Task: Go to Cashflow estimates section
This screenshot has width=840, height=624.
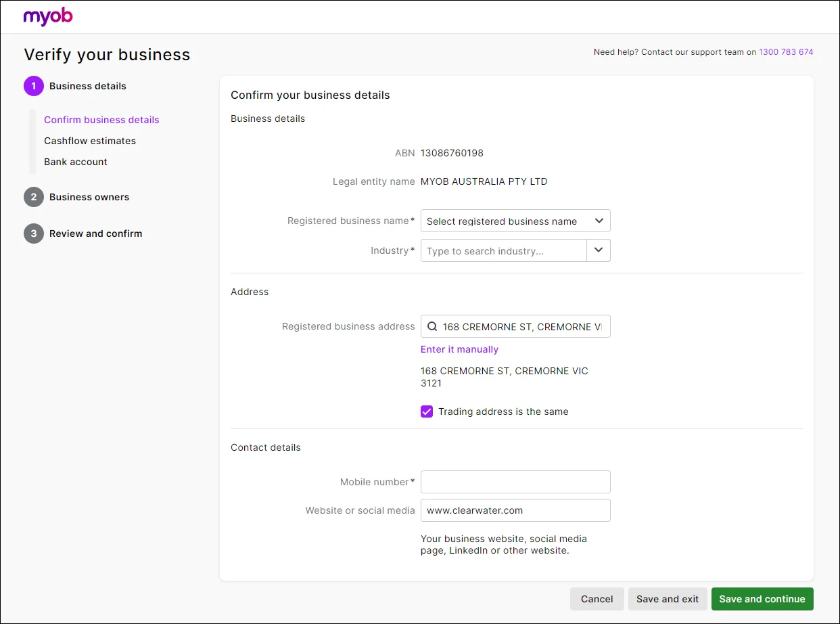Action: coord(90,141)
